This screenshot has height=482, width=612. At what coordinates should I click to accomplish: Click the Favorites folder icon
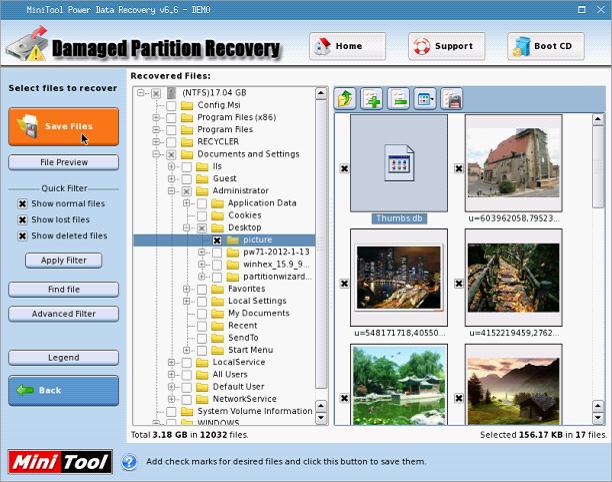(217, 289)
